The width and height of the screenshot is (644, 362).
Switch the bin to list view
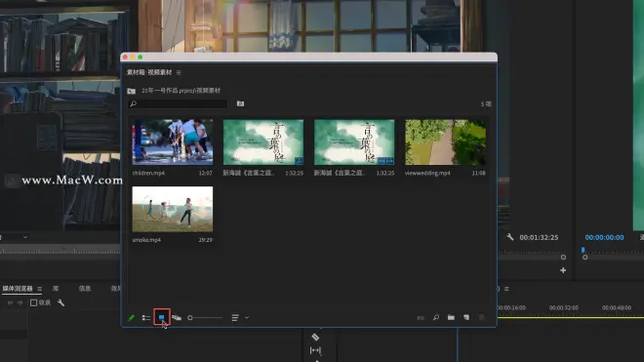[x=145, y=318]
